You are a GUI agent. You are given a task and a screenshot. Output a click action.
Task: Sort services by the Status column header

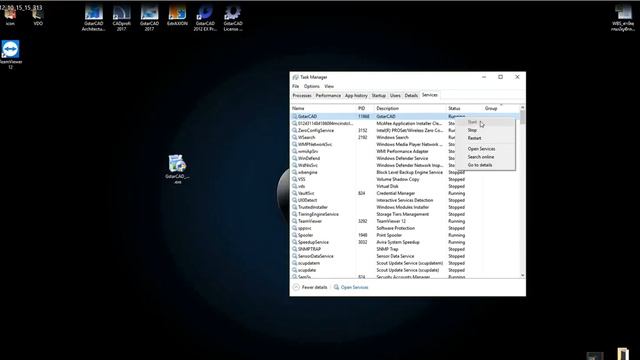point(464,109)
